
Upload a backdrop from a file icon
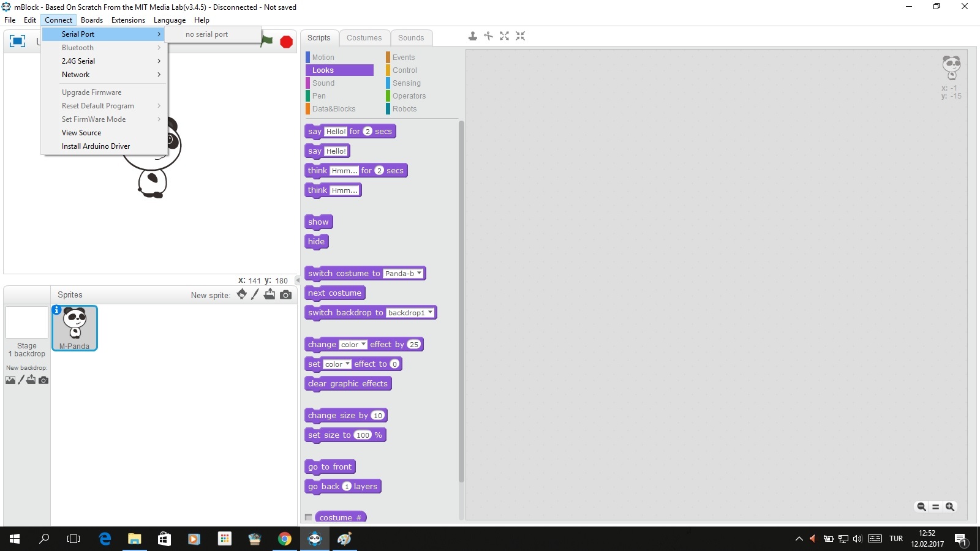(31, 380)
